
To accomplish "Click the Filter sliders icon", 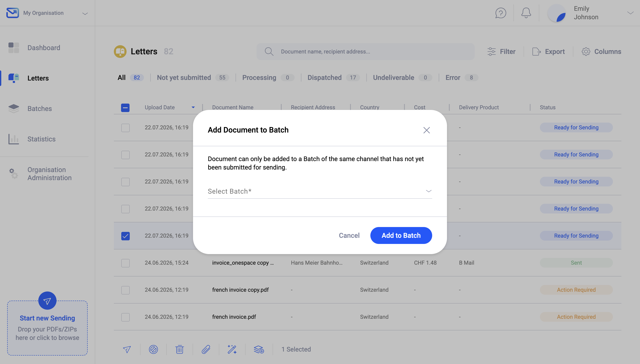I will 492,52.
